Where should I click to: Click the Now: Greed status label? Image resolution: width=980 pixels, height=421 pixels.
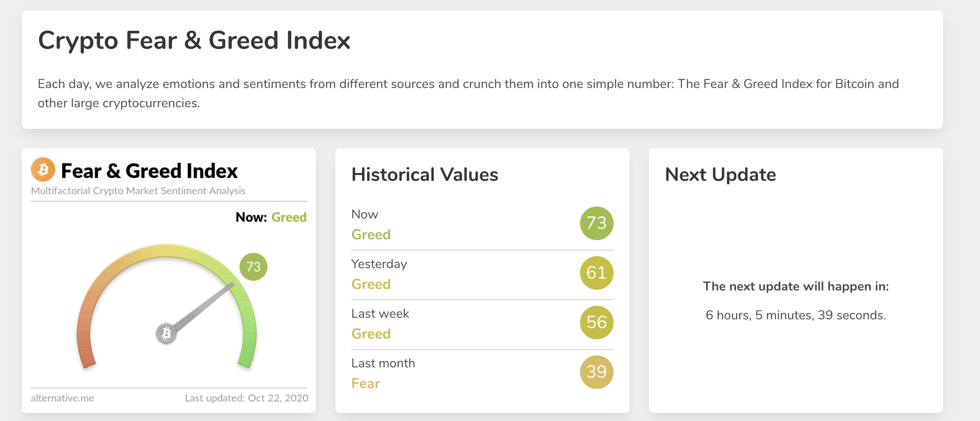click(x=271, y=217)
